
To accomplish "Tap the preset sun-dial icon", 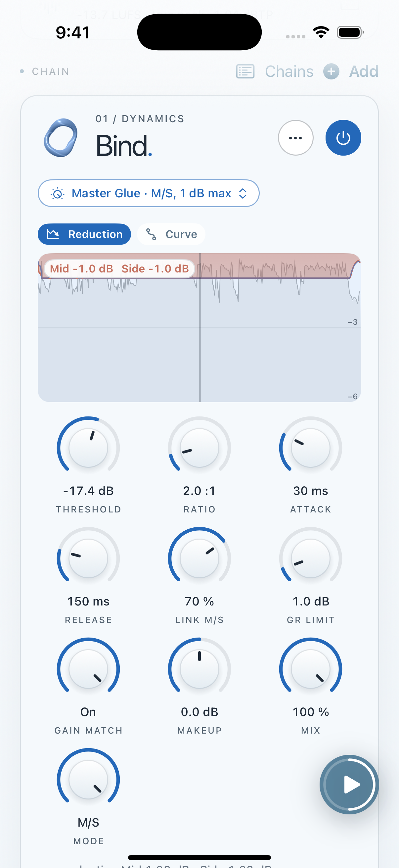I will tap(58, 194).
